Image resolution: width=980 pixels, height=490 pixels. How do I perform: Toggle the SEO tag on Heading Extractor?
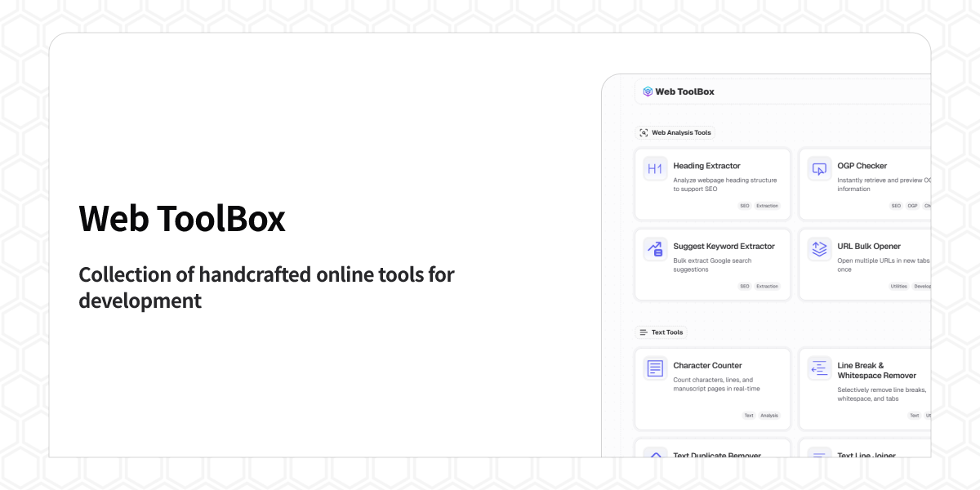click(744, 206)
